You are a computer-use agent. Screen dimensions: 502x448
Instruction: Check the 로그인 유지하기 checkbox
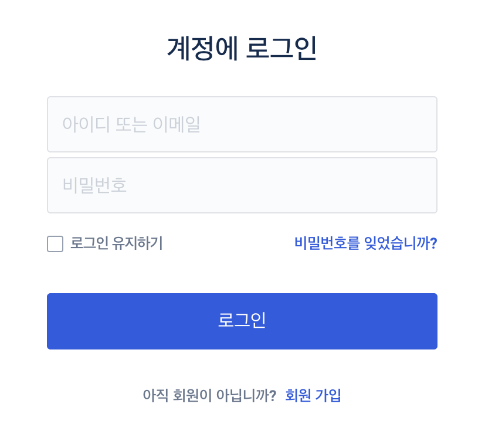tap(55, 244)
